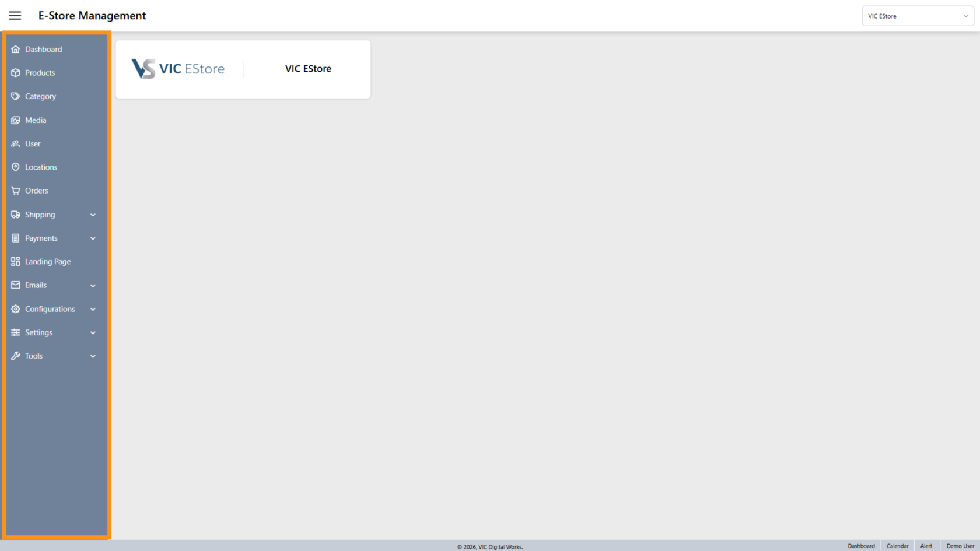
Task: Click the Calendar link in footer
Action: pyautogui.click(x=897, y=546)
